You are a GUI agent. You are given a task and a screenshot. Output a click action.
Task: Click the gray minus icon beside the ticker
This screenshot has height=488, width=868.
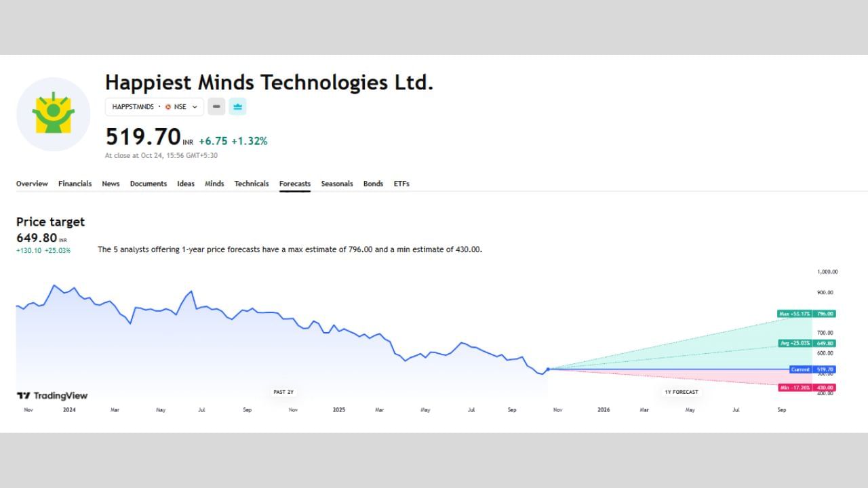point(216,106)
